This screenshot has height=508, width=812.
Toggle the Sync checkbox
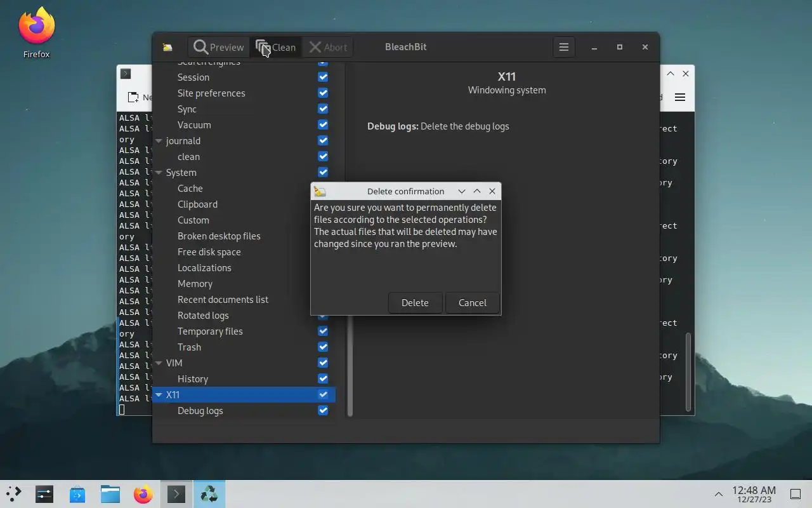(323, 109)
